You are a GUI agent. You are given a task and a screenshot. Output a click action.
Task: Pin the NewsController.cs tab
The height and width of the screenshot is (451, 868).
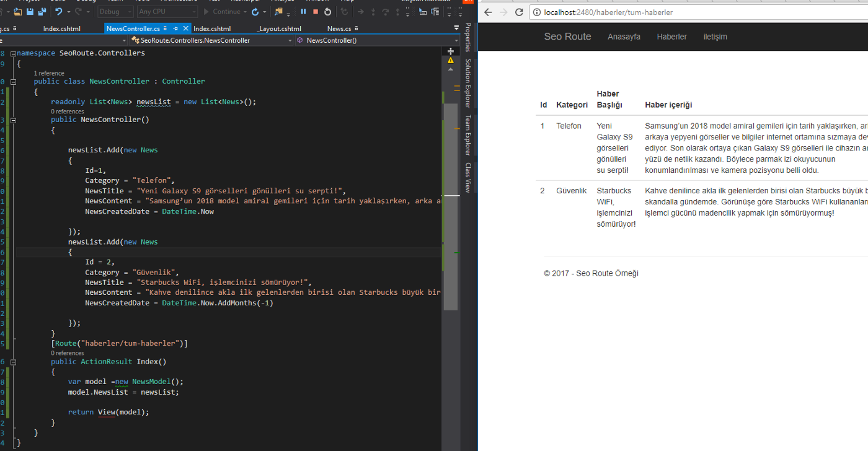point(175,28)
